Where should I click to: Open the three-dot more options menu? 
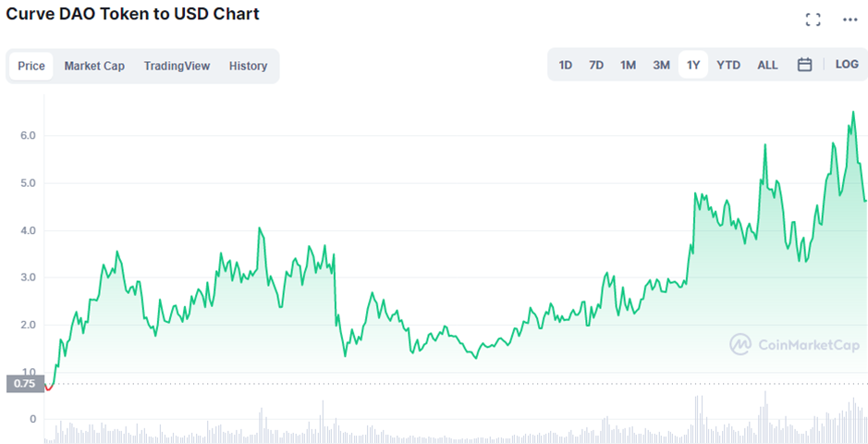point(850,20)
